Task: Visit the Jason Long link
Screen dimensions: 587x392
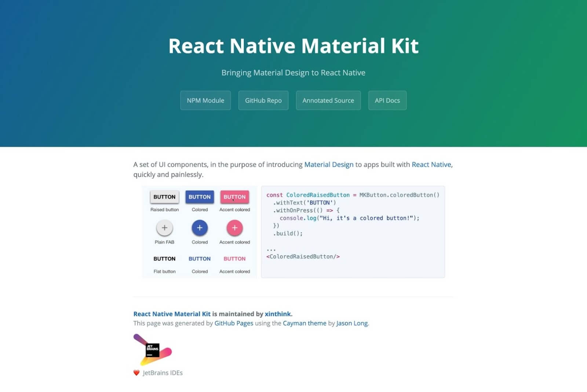Action: point(352,323)
